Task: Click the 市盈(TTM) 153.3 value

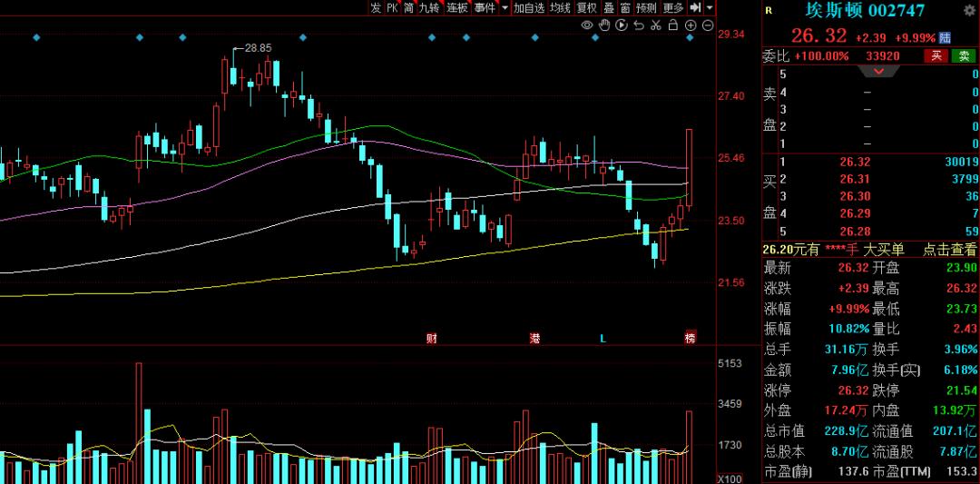Action: 964,471
